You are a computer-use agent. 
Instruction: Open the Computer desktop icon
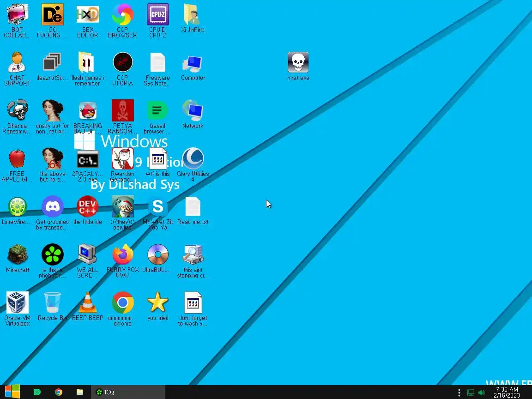click(x=193, y=63)
